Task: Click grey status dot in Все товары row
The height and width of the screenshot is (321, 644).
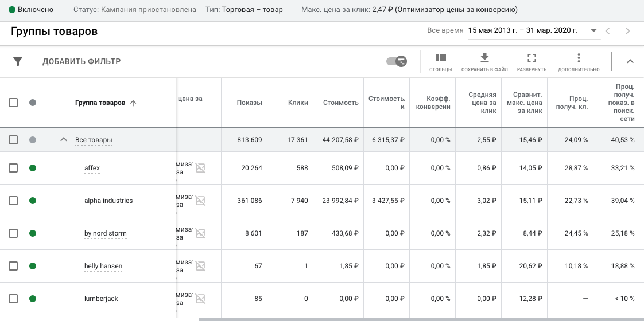Action: pos(33,140)
